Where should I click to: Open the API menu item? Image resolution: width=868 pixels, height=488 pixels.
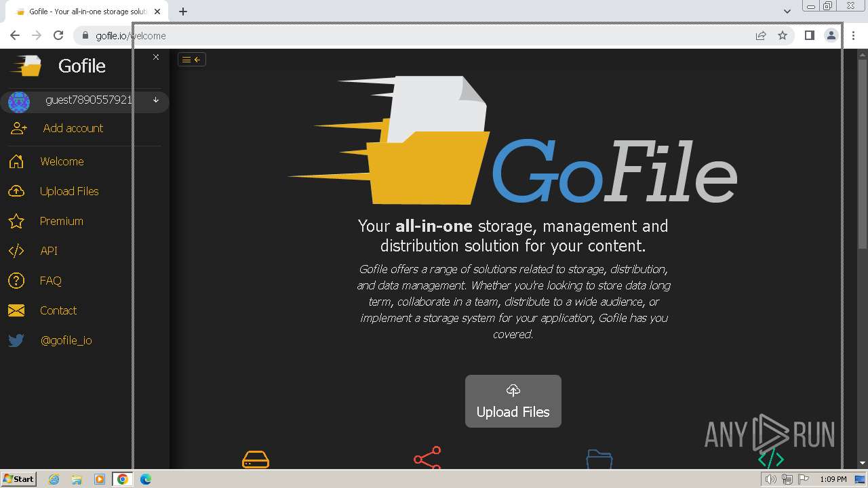49,251
